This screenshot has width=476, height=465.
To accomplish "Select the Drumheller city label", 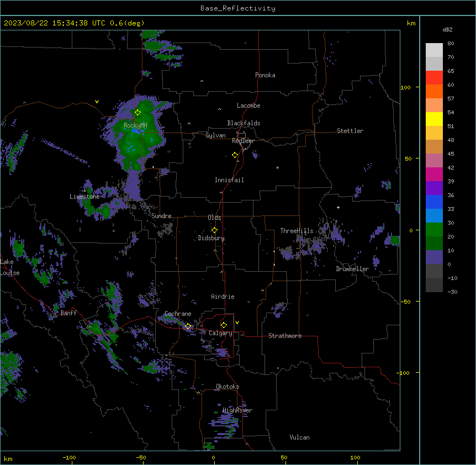I will (352, 269).
